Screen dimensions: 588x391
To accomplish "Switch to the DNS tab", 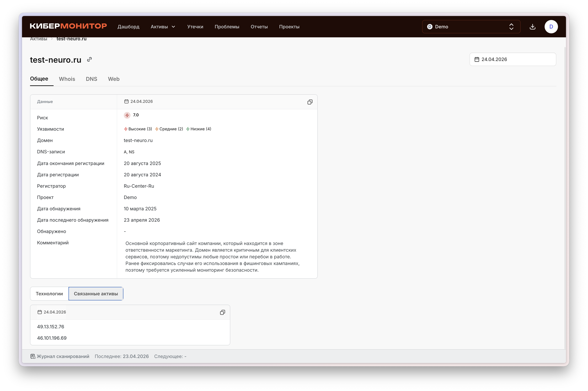I will click(x=91, y=79).
